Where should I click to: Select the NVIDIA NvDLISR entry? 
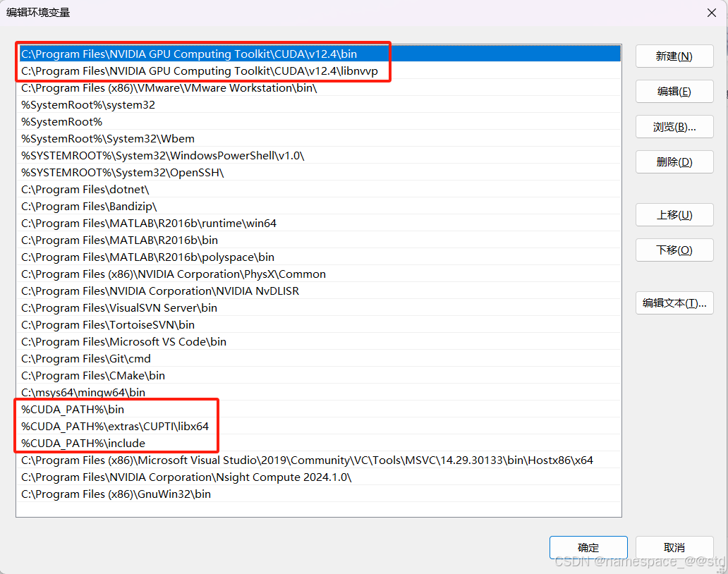coord(319,291)
